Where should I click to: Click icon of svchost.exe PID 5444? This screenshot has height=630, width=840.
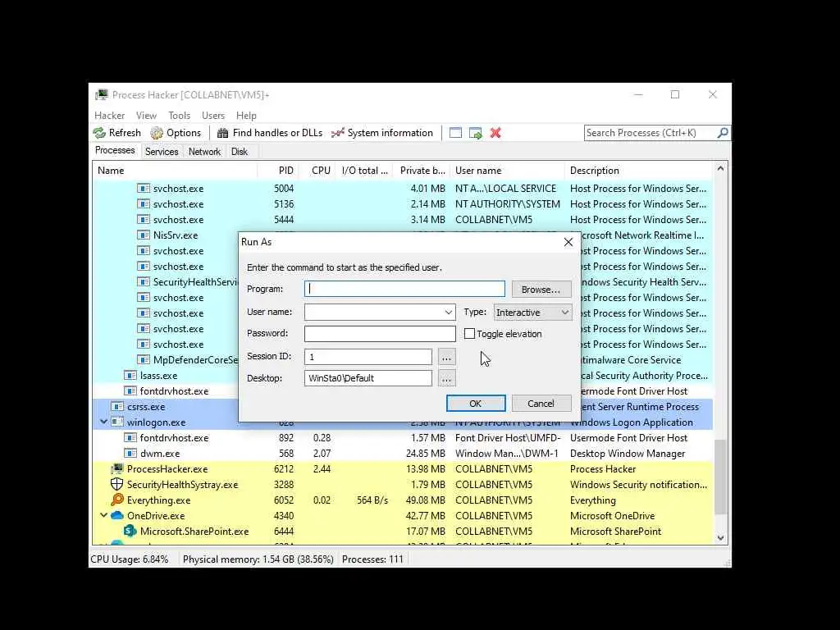click(x=143, y=220)
